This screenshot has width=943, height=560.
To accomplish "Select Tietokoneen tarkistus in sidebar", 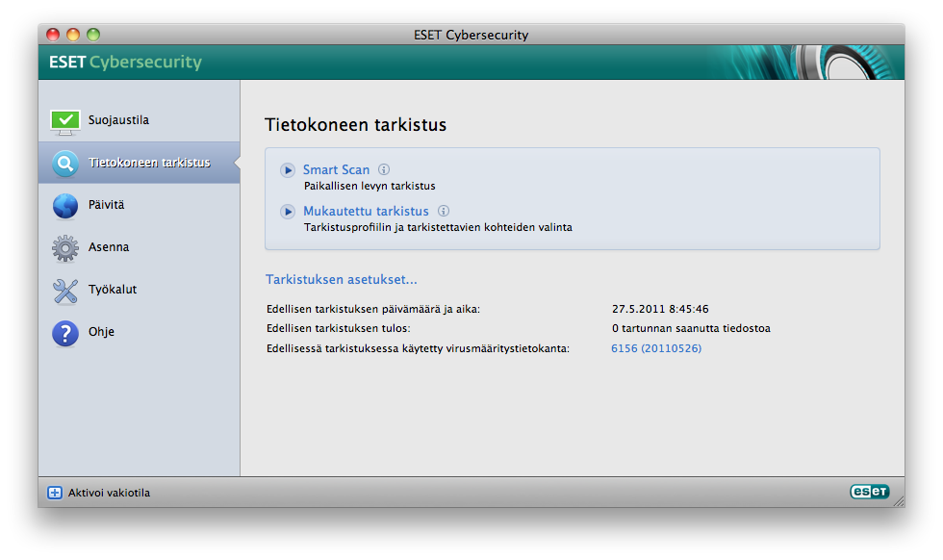I will pyautogui.click(x=139, y=163).
